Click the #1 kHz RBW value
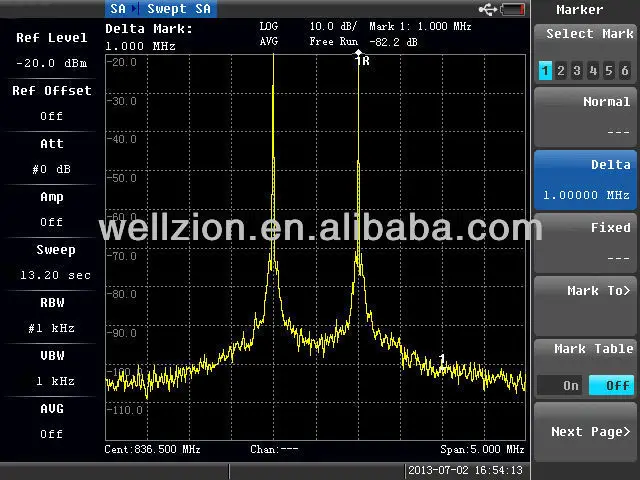This screenshot has width=640, height=480. (51, 328)
